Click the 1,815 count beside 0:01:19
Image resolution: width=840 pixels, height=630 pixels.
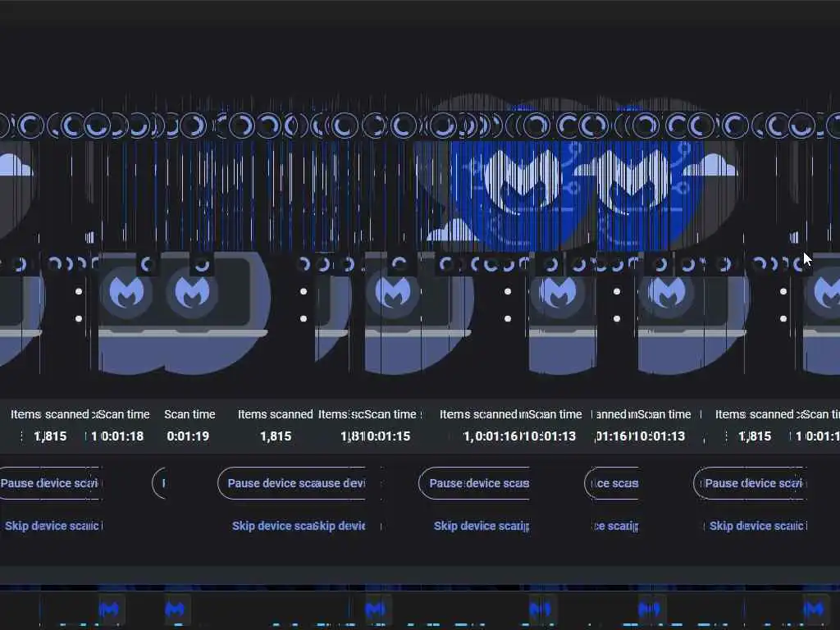pyautogui.click(x=276, y=436)
